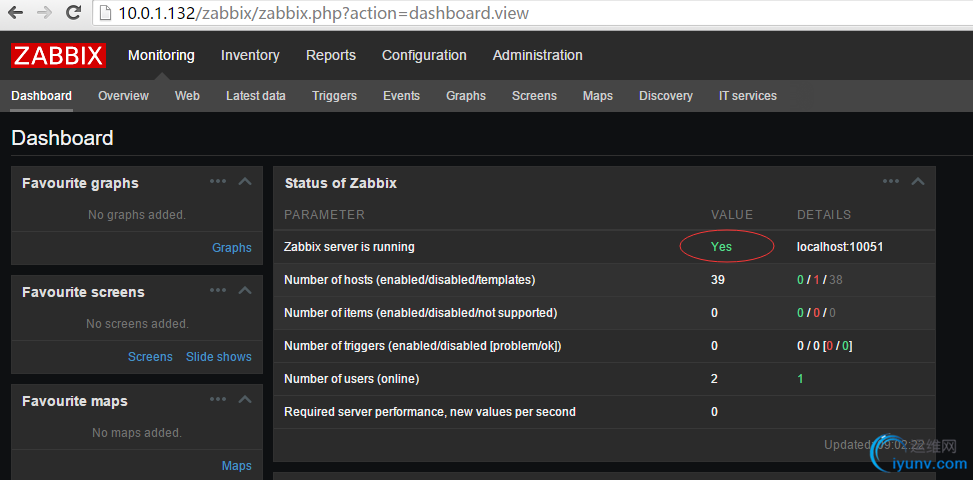Click the Graphs link in Favourite graphs
This screenshot has height=480, width=973.
tap(232, 248)
